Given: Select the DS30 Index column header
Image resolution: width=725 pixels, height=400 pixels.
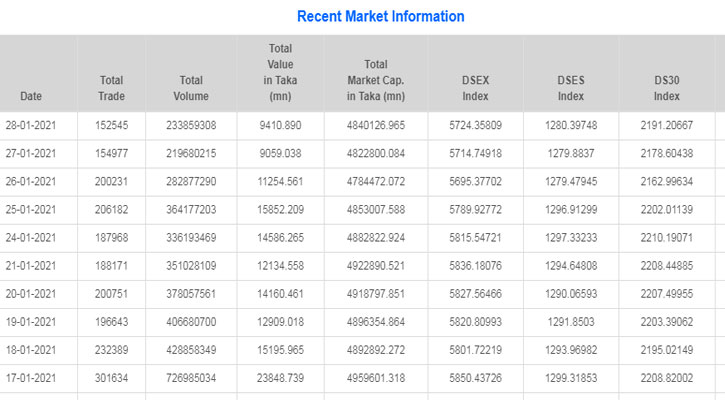Looking at the screenshot, I should click(x=666, y=88).
